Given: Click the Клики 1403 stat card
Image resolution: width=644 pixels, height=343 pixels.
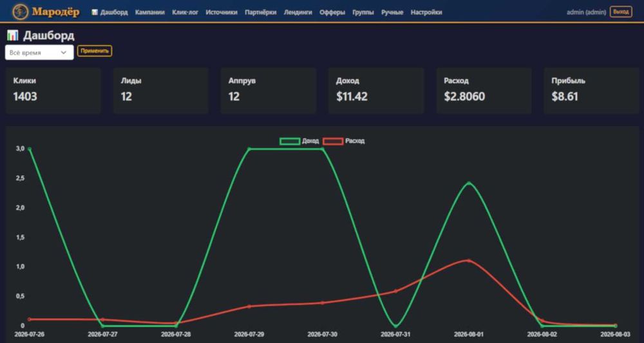Looking at the screenshot, I should (x=53, y=91).
